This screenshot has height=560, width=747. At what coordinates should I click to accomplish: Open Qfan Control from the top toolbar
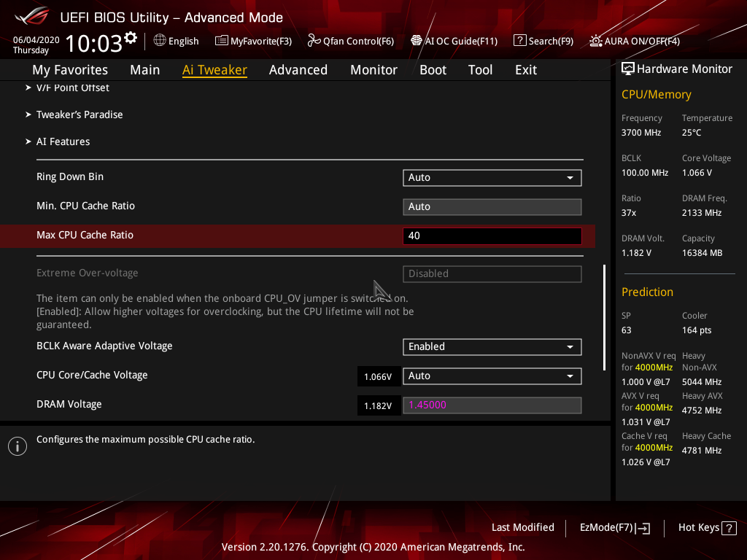[350, 41]
